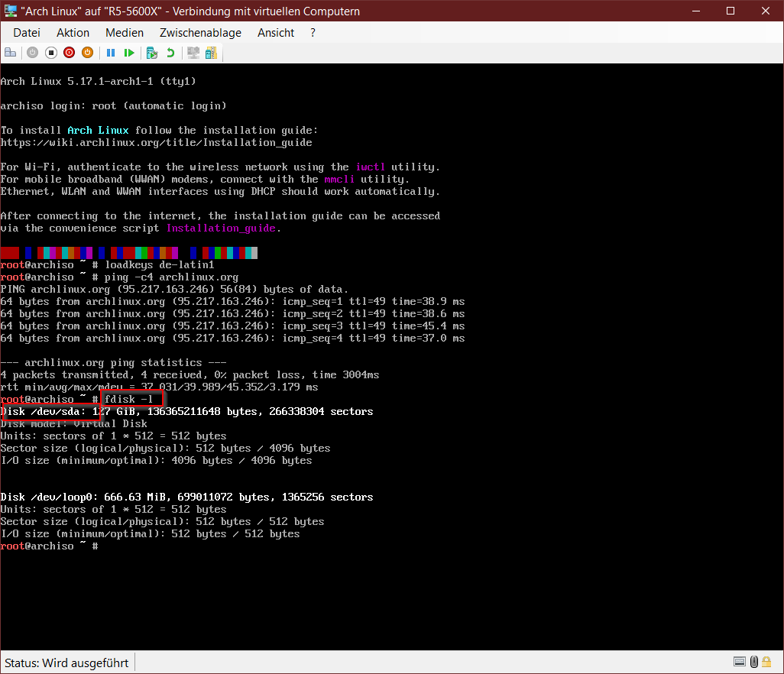Save the VM state with the orange icon
This screenshot has height=674, width=784.
point(88,53)
